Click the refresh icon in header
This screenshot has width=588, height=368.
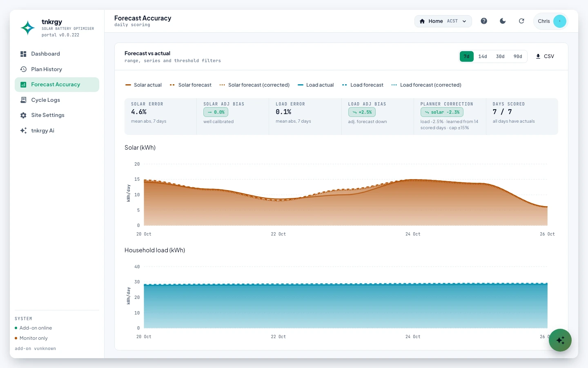coord(521,21)
